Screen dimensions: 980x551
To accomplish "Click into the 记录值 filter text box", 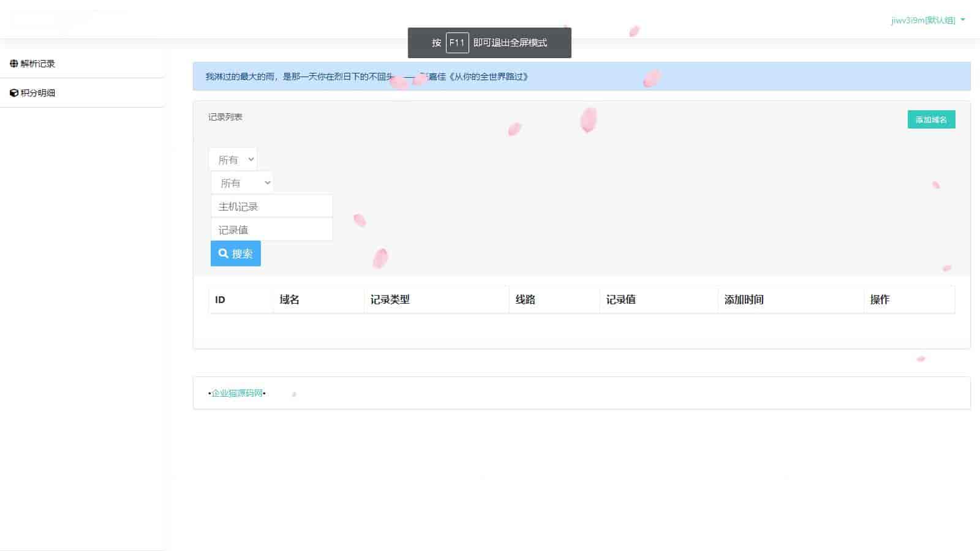I will [271, 230].
